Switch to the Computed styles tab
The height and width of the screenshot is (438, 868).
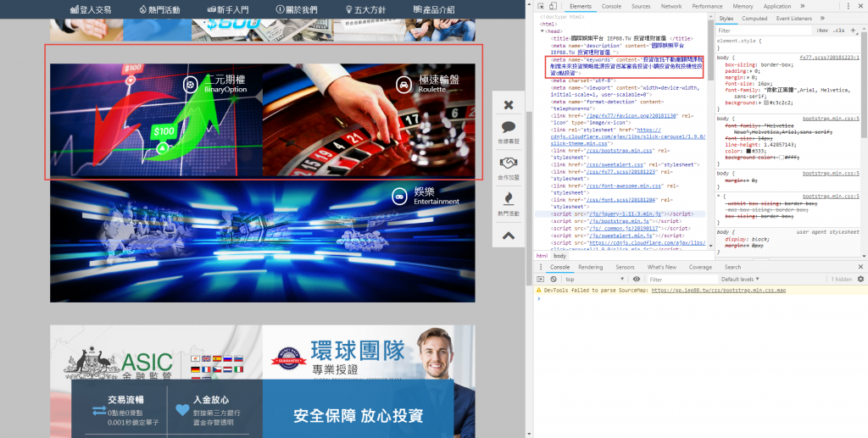[754, 18]
